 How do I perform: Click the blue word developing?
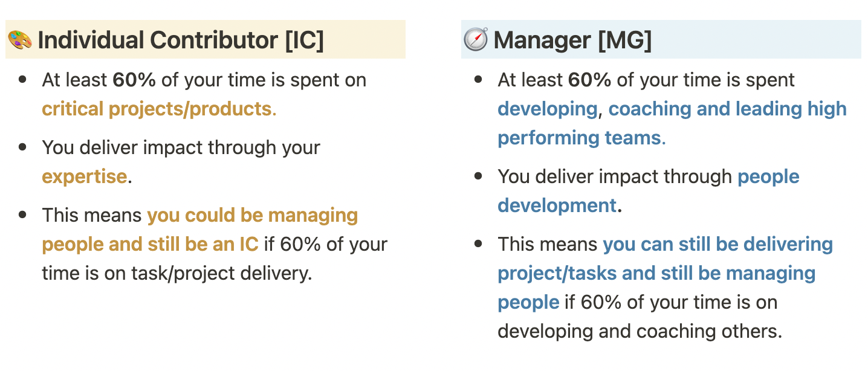[x=547, y=109]
